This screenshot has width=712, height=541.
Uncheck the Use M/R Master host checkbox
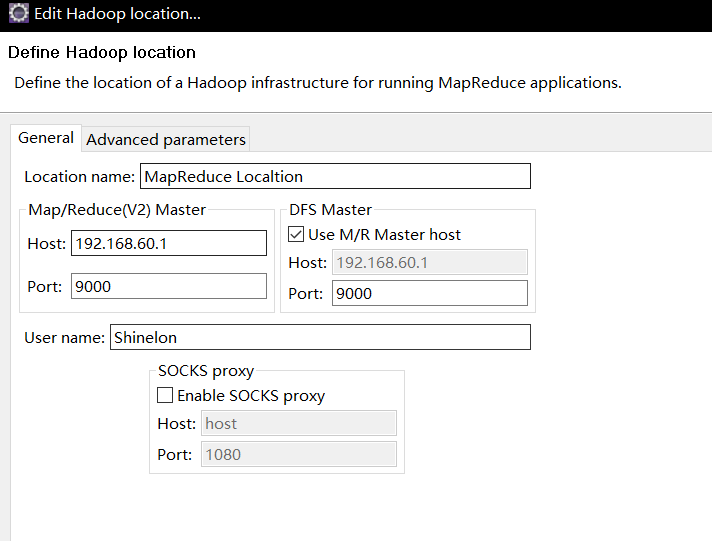point(296,234)
